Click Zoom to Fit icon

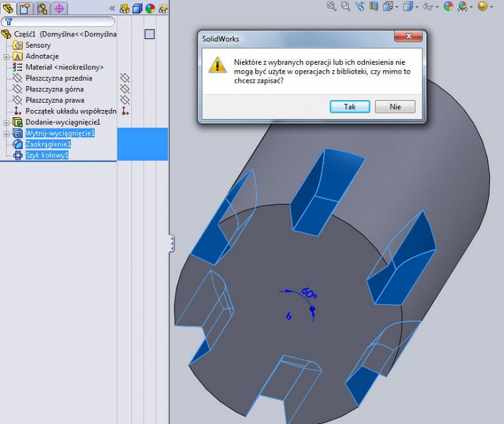pos(332,6)
